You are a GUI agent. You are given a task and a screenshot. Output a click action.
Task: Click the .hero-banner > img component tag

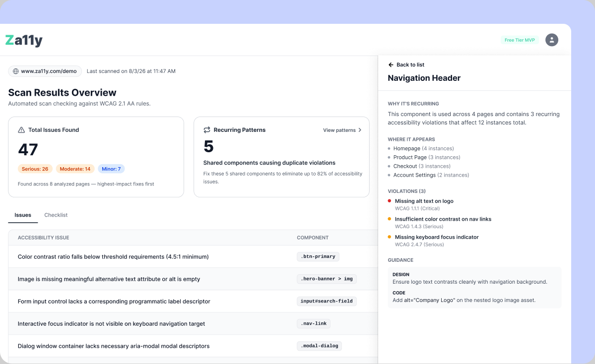pyautogui.click(x=327, y=279)
